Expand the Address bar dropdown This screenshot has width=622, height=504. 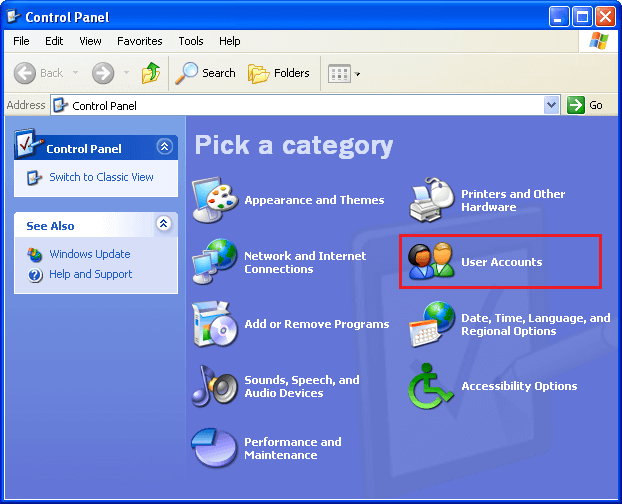point(551,105)
